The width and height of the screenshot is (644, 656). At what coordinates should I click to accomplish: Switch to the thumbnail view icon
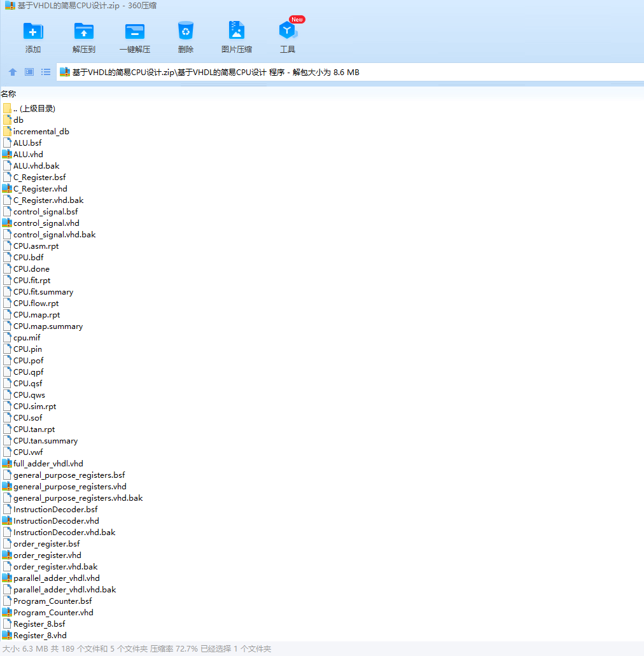point(29,73)
